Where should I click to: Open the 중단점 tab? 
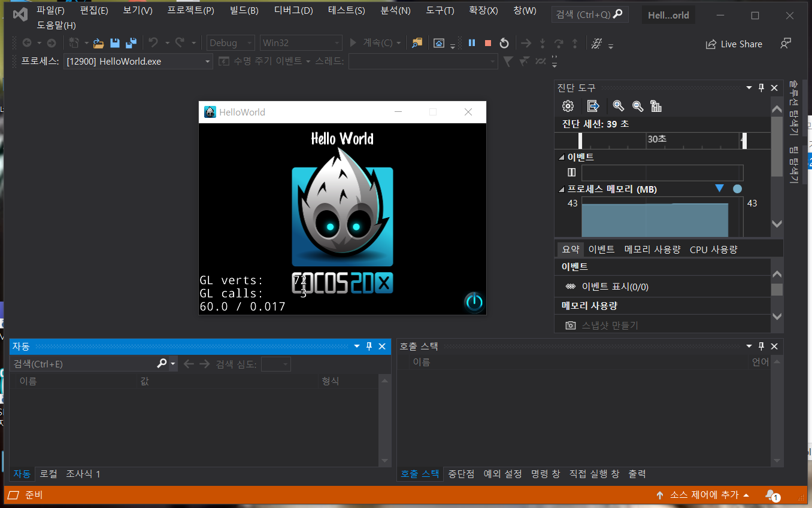(461, 474)
